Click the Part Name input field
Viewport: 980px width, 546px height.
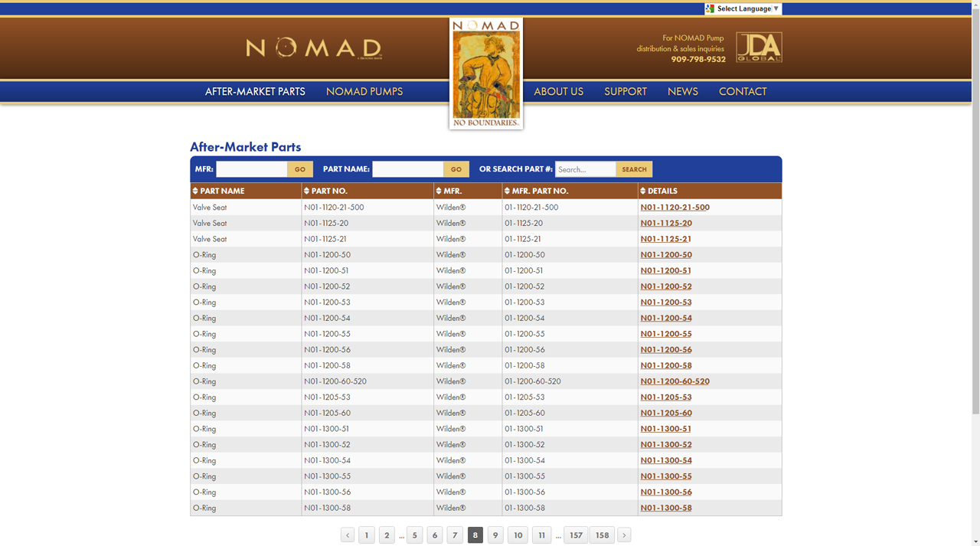click(408, 169)
